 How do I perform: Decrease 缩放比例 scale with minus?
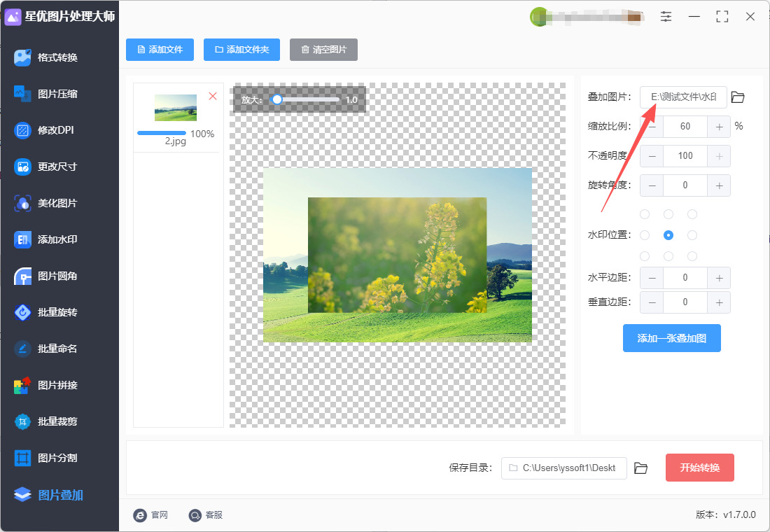[652, 127]
